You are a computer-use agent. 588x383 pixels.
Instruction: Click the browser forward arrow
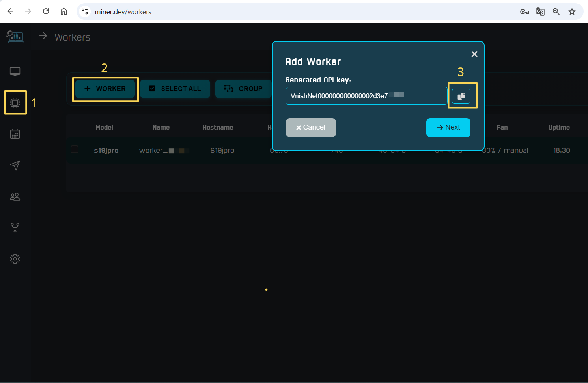28,11
